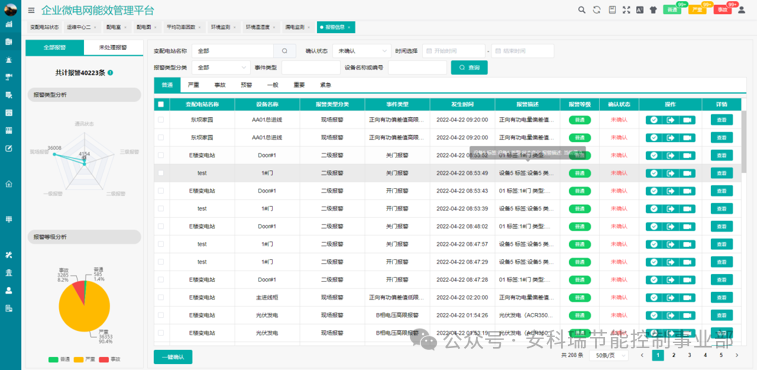Click the yellow 严重 pie legend swatch
758x370 pixels.
[78, 359]
